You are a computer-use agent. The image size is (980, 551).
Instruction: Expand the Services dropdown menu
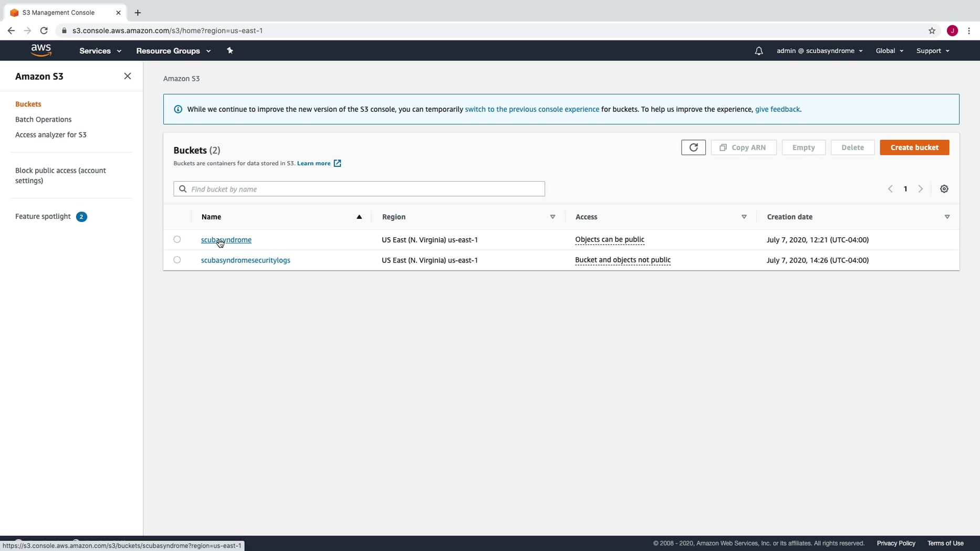[x=100, y=51]
